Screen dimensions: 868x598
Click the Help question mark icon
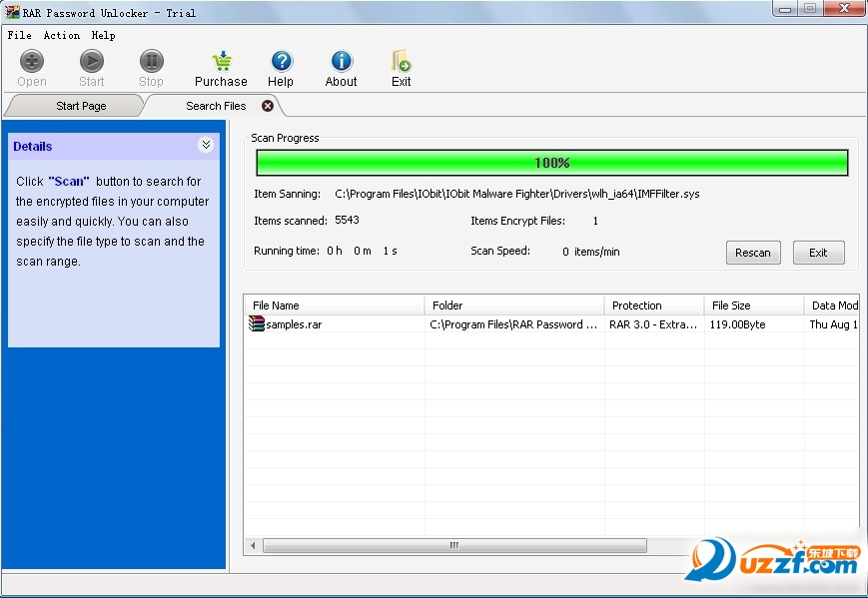282,62
